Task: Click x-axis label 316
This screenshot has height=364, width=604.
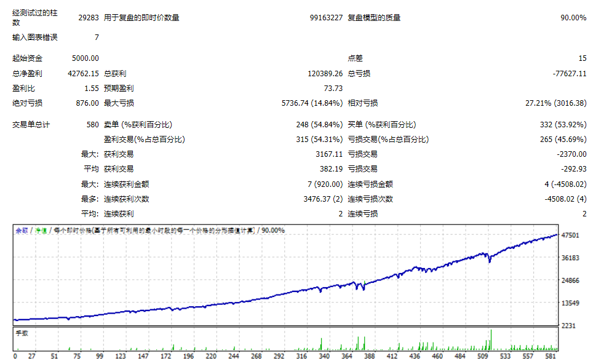Action: pyautogui.click(x=301, y=356)
